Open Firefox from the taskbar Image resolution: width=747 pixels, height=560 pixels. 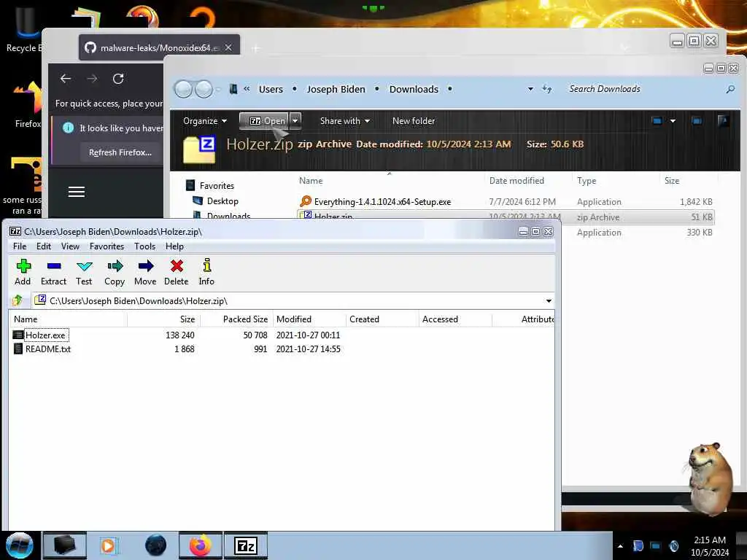pyautogui.click(x=200, y=545)
